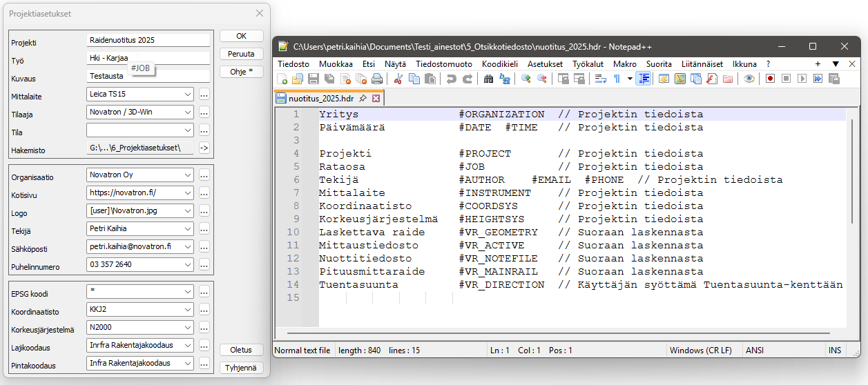Click the Tyhjennä button

(241, 368)
